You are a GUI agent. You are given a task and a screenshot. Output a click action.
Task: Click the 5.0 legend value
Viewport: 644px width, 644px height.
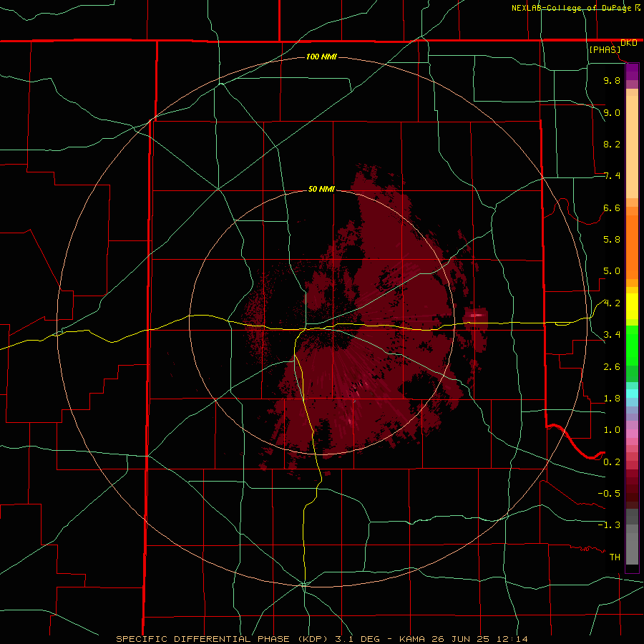coord(612,271)
